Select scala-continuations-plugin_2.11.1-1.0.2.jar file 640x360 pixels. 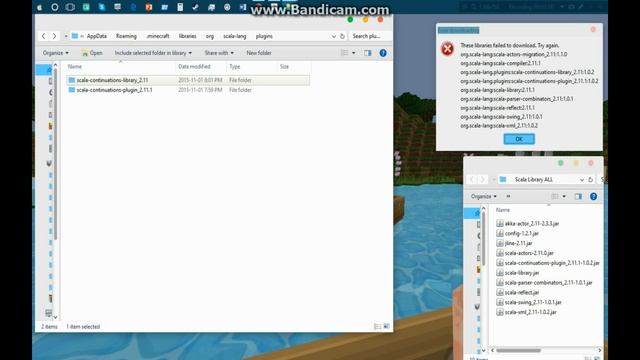[x=548, y=263]
